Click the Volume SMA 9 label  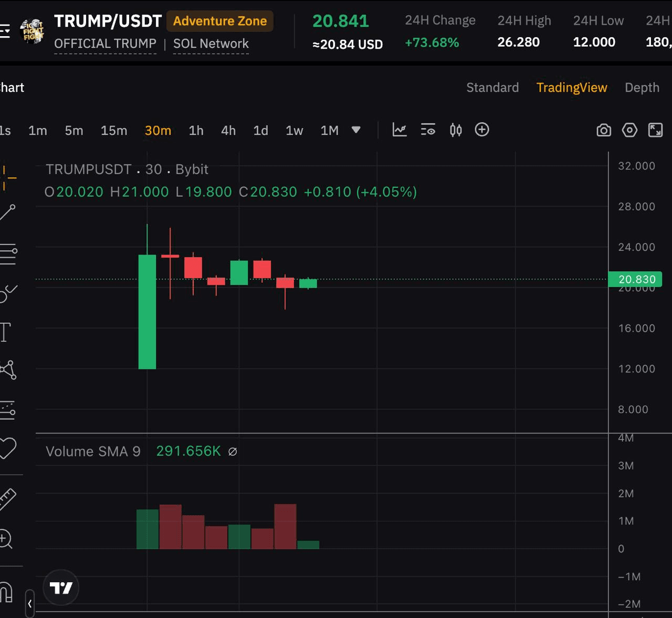(93, 452)
